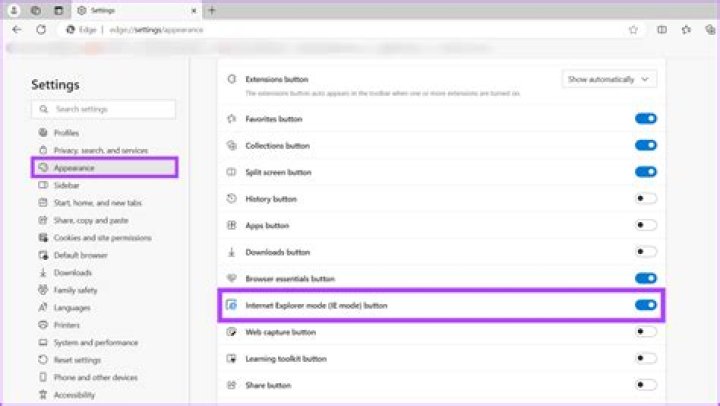
Task: Refresh the settings page
Action: pos(41,30)
